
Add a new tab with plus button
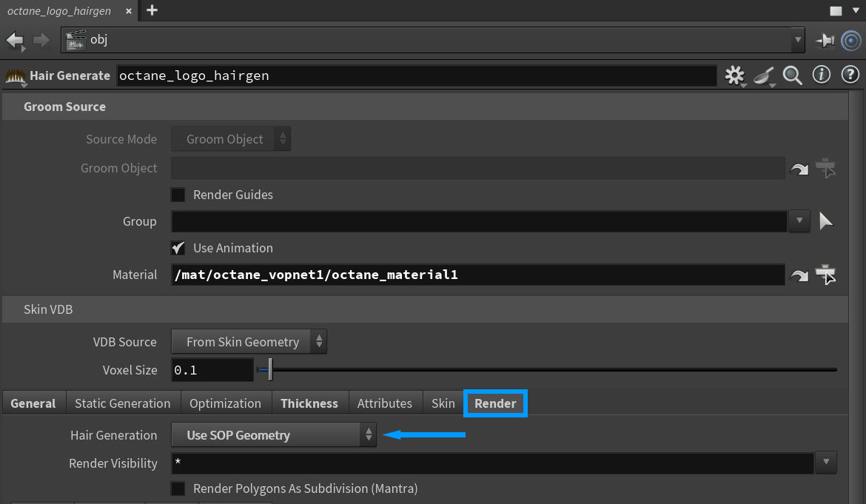pos(152,10)
